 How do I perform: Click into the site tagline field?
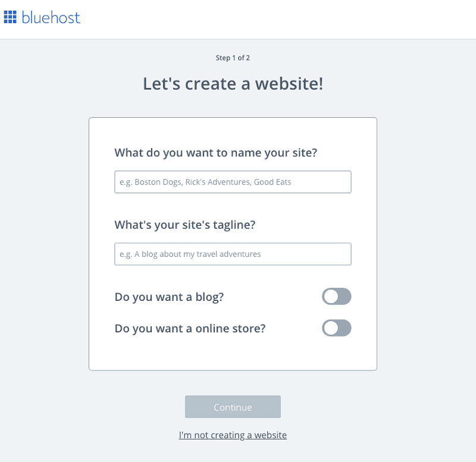pyautogui.click(x=233, y=254)
